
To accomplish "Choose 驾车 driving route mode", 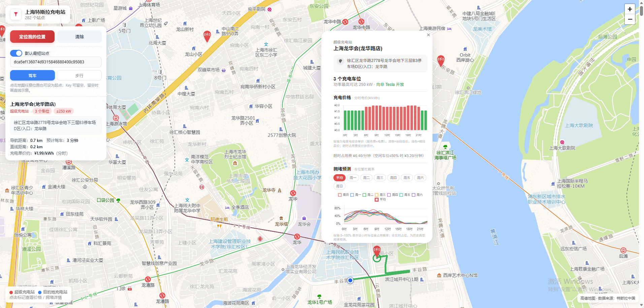I will point(32,75).
